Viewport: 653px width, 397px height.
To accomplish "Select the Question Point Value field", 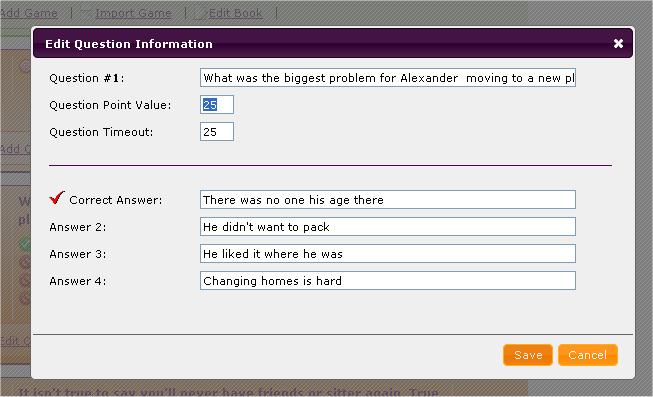I will (217, 105).
